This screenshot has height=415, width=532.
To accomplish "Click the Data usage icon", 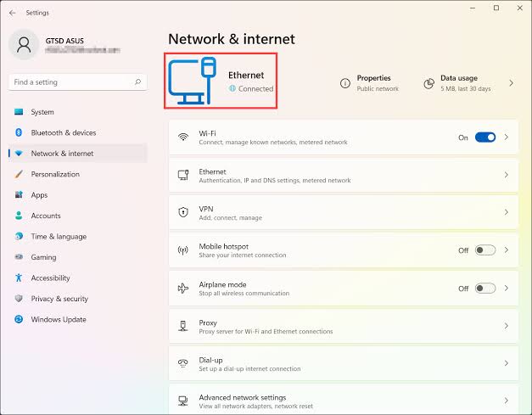I will (x=431, y=83).
